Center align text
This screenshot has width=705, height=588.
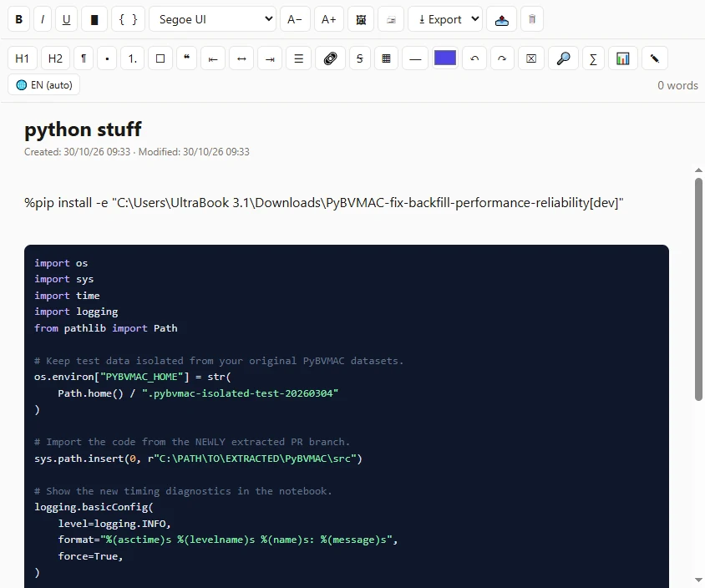point(241,58)
